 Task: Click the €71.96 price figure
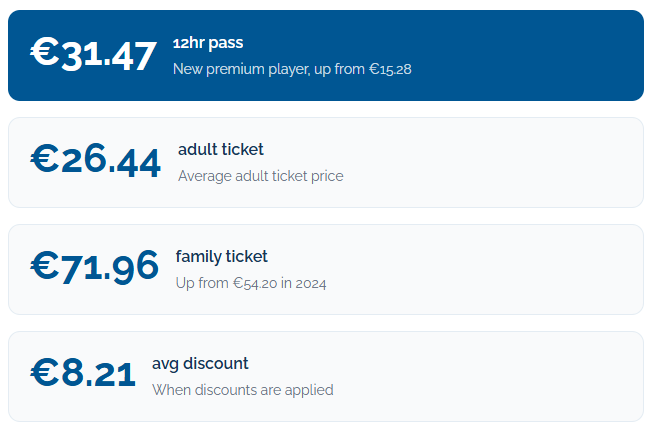[95, 267]
